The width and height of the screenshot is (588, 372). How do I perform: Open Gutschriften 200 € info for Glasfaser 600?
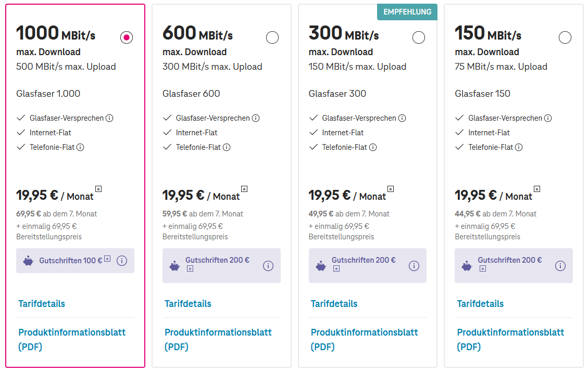(268, 266)
